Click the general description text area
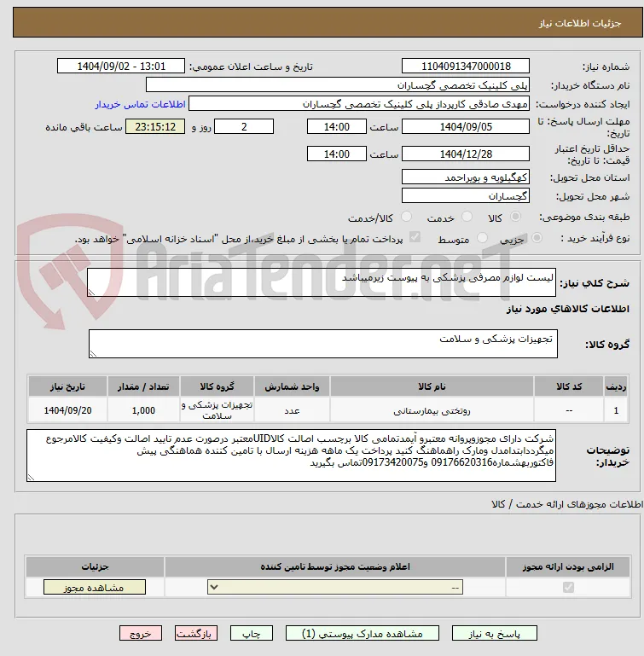Viewport: 644px width, 656px height. click(322, 282)
